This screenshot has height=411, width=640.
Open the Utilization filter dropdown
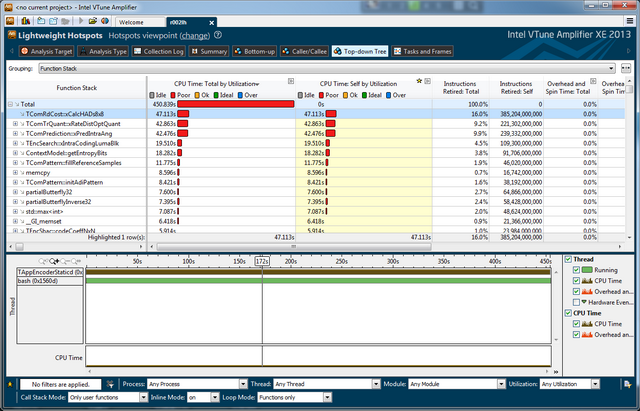[570, 384]
